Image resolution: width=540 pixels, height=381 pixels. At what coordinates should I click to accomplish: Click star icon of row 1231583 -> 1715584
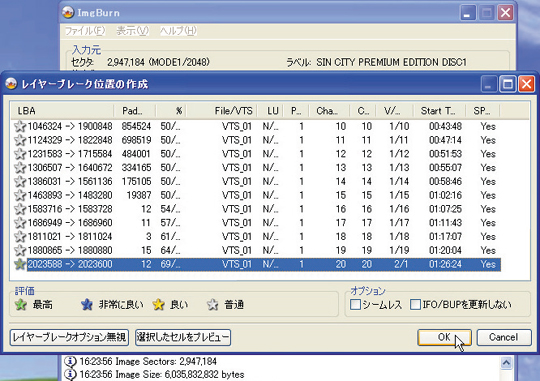pos(20,154)
